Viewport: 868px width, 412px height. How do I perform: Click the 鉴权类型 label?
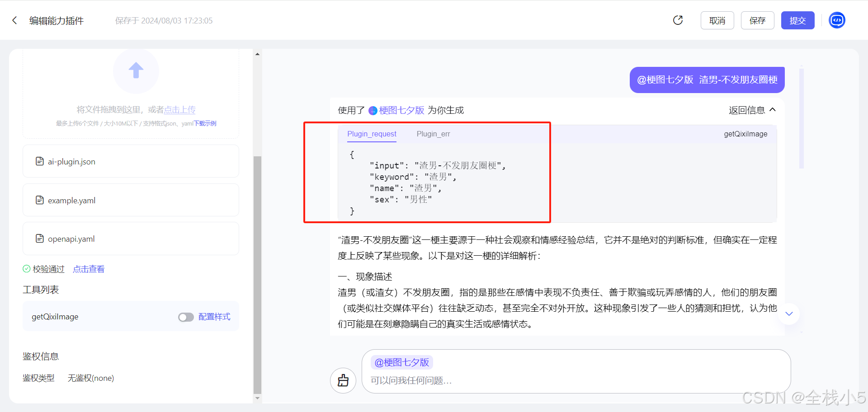coord(38,378)
